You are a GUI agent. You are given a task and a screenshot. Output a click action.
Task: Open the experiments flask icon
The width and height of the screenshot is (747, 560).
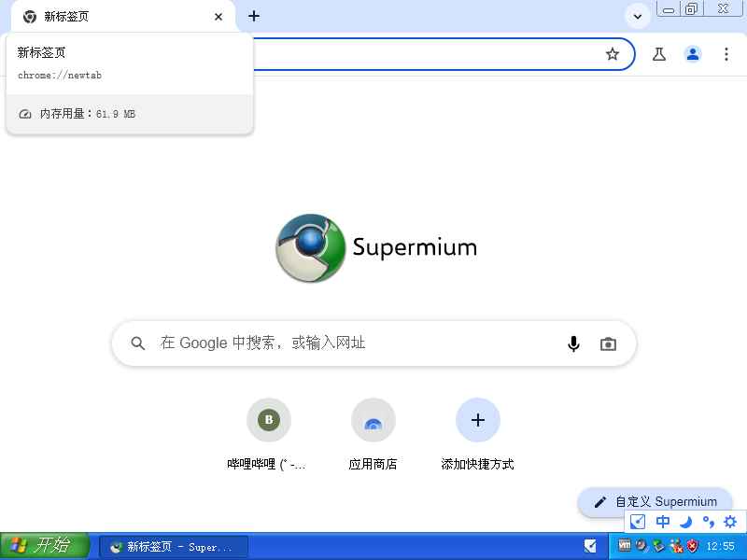tap(659, 54)
